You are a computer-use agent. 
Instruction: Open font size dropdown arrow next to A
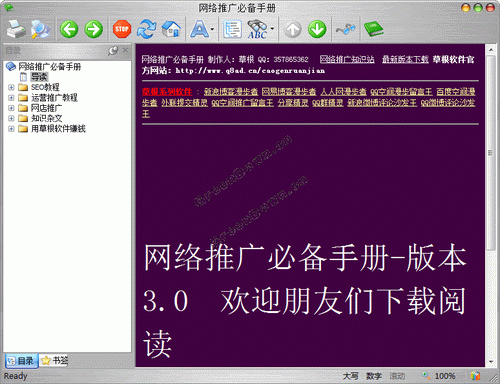click(x=213, y=29)
